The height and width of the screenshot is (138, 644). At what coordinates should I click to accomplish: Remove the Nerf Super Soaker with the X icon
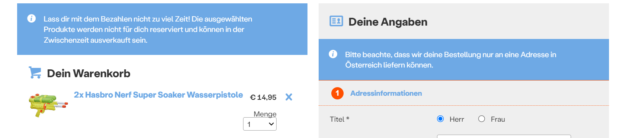(289, 97)
